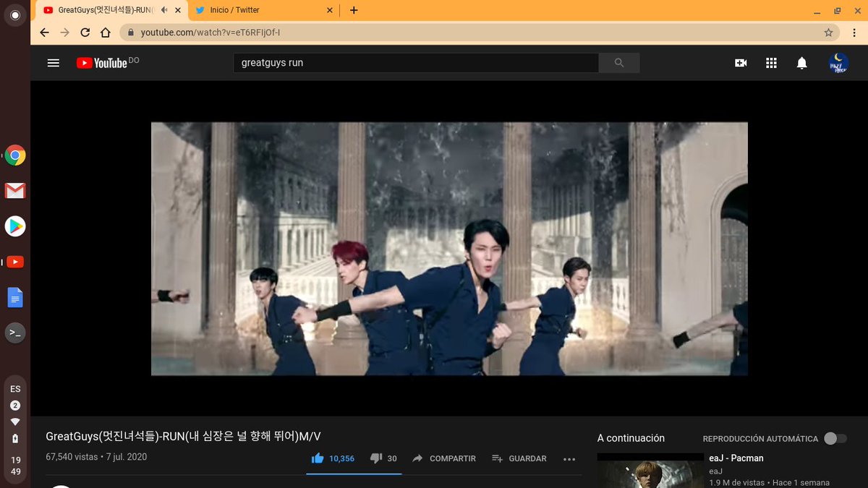Save the video via GUARDAR

coord(519,458)
